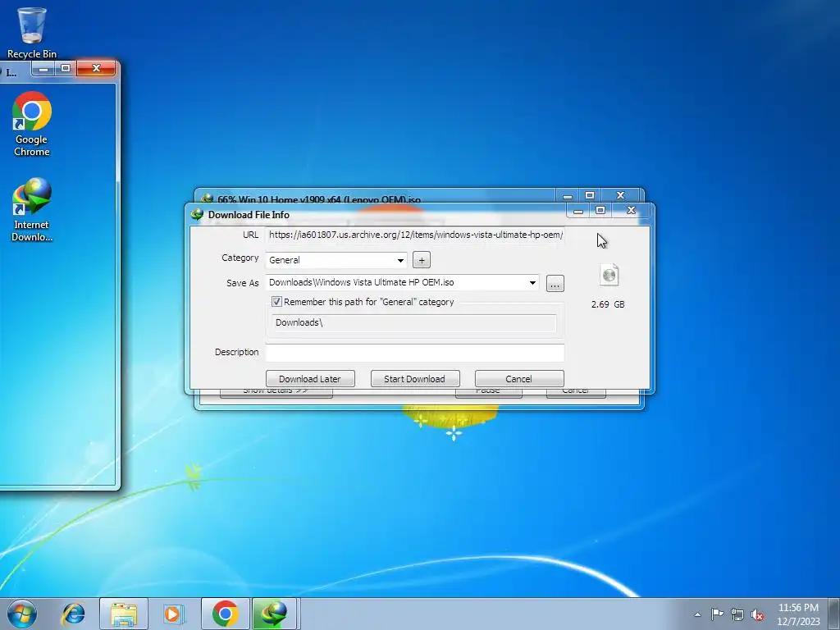Switch to Internet Download Manager taskbar button

(x=274, y=614)
